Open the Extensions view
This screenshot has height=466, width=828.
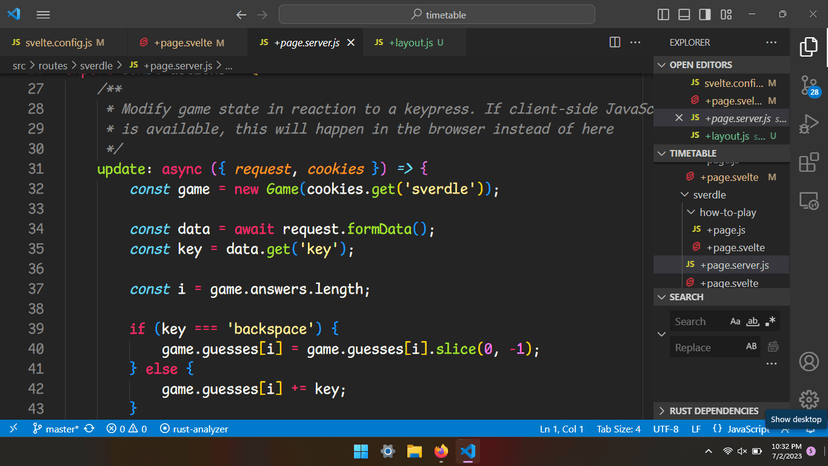point(808,162)
